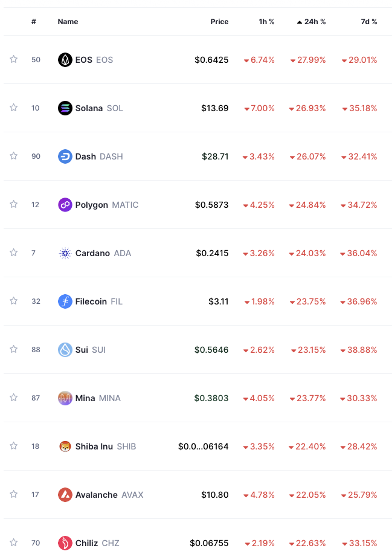
Task: Sort by Price column header
Action: [x=219, y=22]
